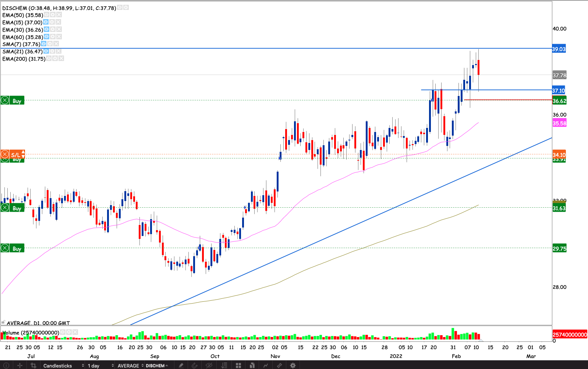Viewport: 588px width, 369px height.
Task: Select the pencil drawing tool
Action: pyautogui.click(x=181, y=366)
